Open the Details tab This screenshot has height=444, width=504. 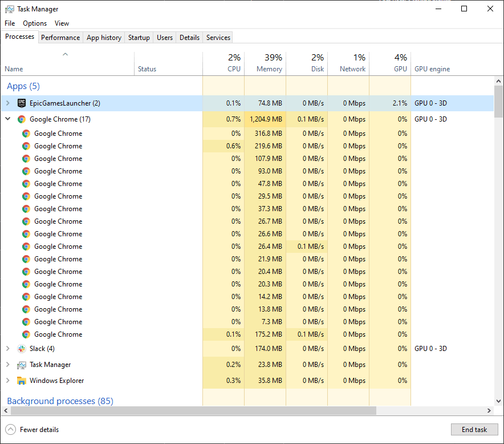coord(190,38)
